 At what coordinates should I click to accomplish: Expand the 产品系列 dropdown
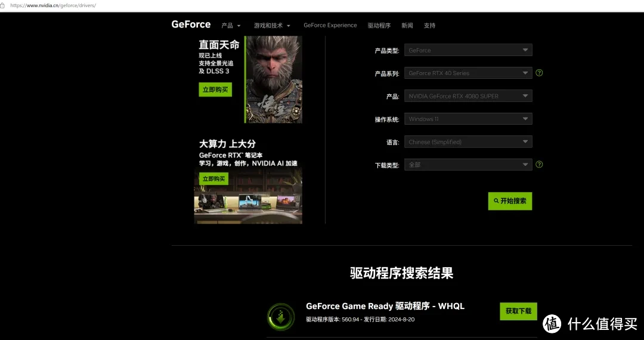pyautogui.click(x=468, y=73)
